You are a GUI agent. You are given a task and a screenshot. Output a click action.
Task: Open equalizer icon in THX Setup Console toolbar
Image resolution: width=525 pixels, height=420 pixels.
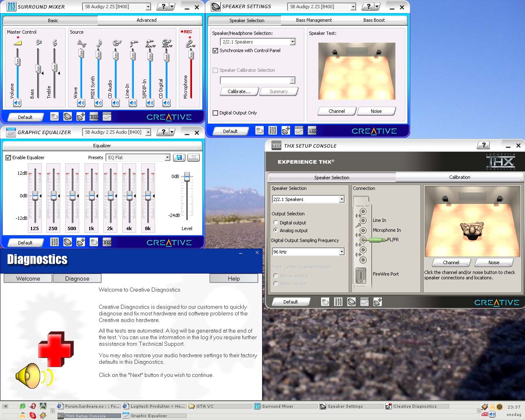pyautogui.click(x=365, y=302)
